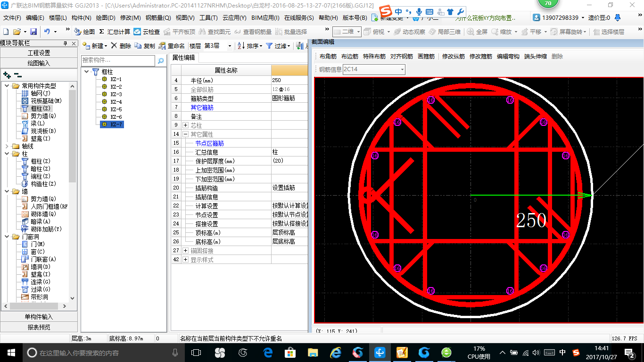This screenshot has height=362, width=644.
Task: Expand the 锚固搭接 property group
Action: point(185,251)
